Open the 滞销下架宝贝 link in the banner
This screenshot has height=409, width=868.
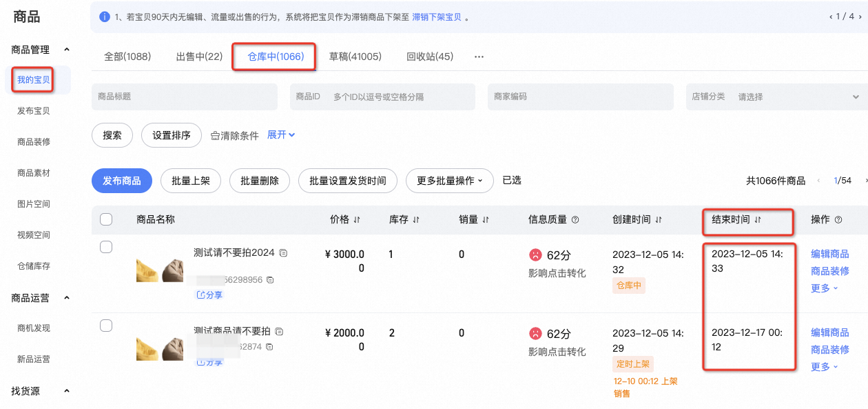437,17
